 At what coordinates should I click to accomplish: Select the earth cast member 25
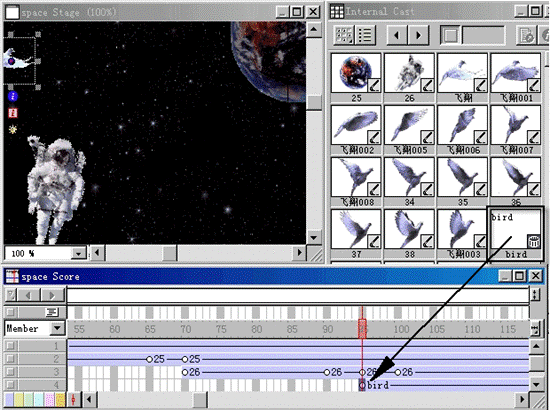click(356, 78)
